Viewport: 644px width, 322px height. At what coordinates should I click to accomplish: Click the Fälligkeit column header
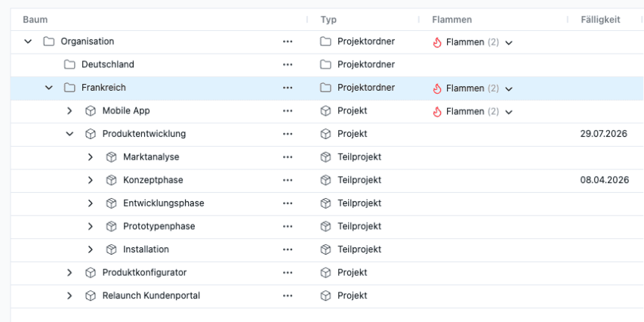pyautogui.click(x=600, y=20)
